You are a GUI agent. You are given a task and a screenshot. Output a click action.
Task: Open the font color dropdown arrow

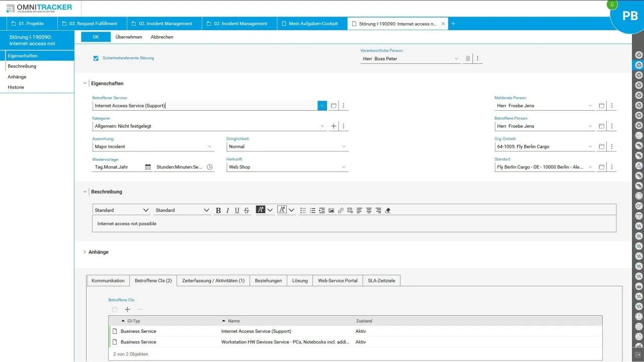[x=270, y=210]
